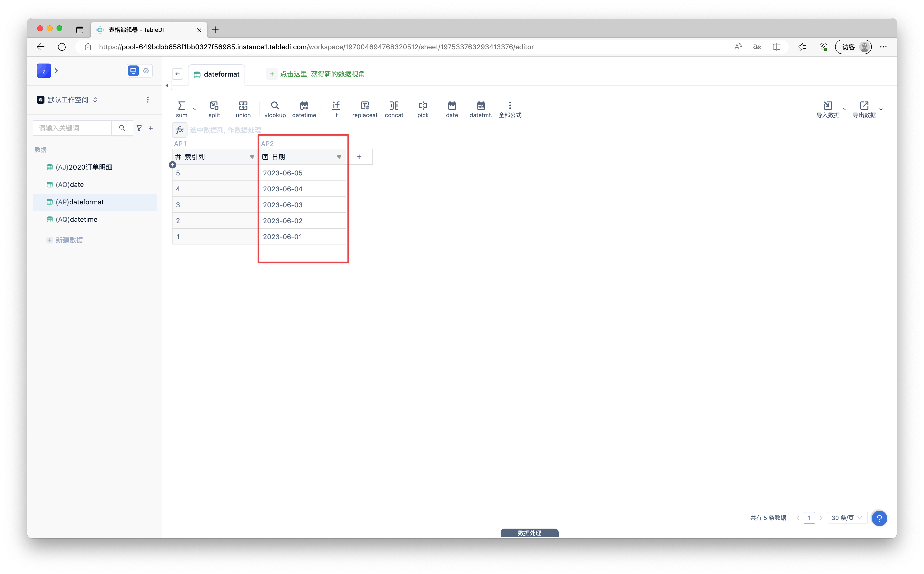Click the sidebar search magnifier button
Viewport: 924px width, 574px height.
[122, 128]
